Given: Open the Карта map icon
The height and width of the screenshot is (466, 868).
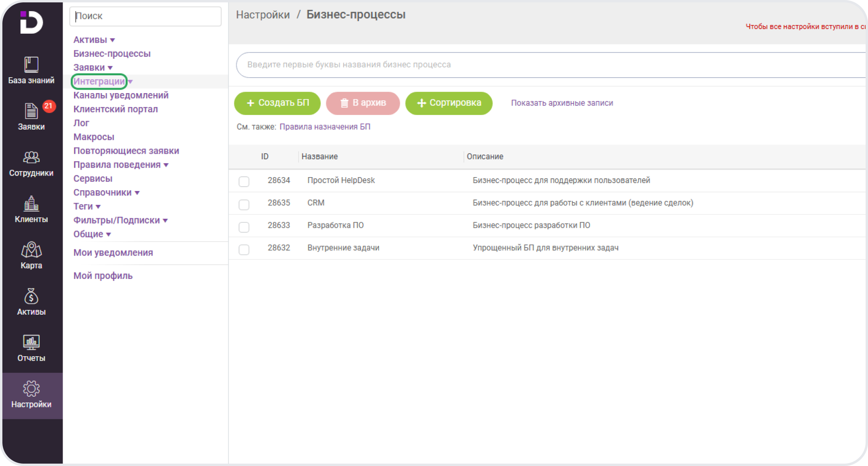Looking at the screenshot, I should 31,250.
